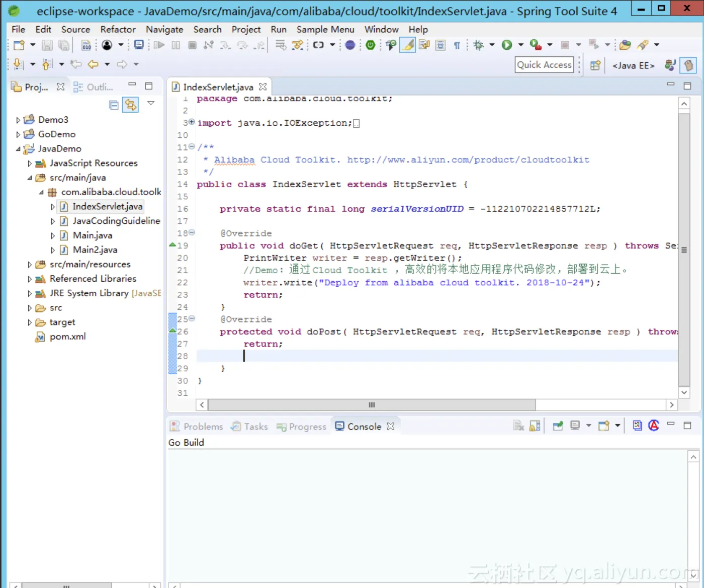Expand the Demo3 project node
The width and height of the screenshot is (704, 588).
(18, 120)
